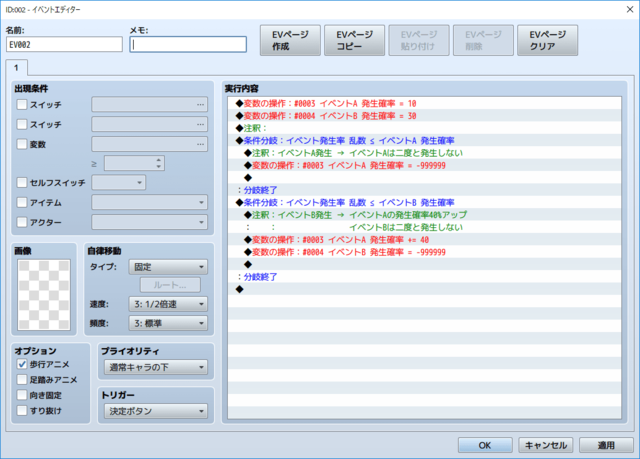Open the アイテム condition dropdown
The height and width of the screenshot is (459, 640).
[x=149, y=202]
